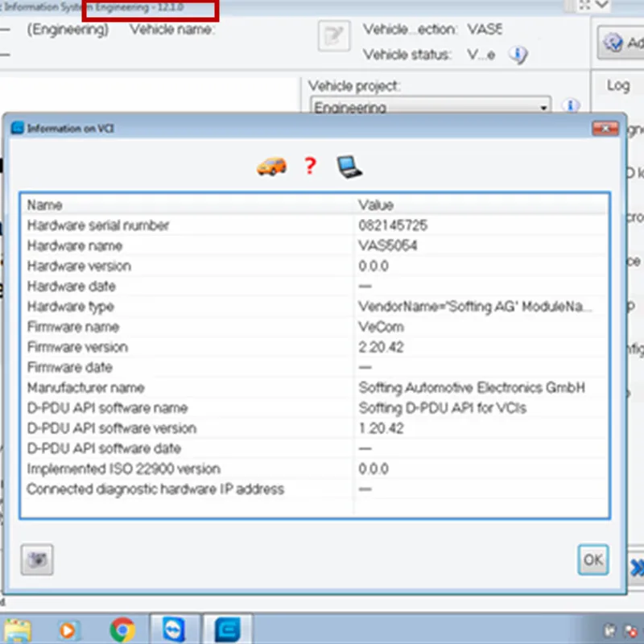Select Connected diagnostic hardware IP address row
644x644 pixels.
tap(155, 489)
